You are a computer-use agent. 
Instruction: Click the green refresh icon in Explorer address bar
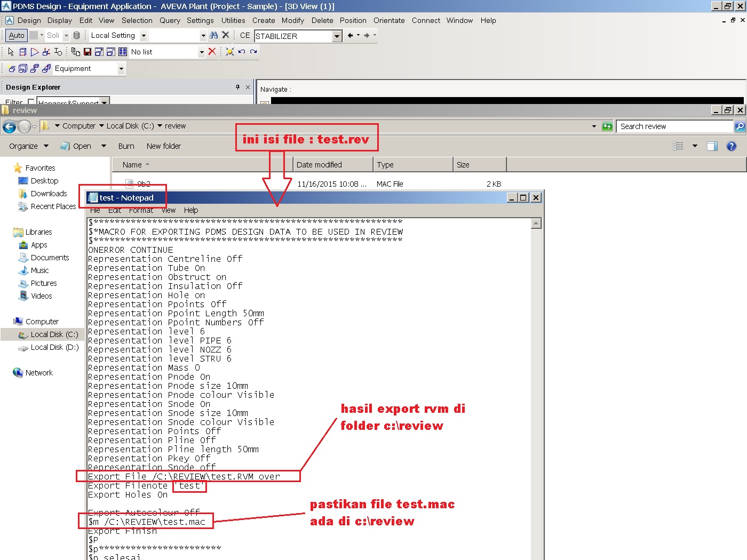pos(607,126)
